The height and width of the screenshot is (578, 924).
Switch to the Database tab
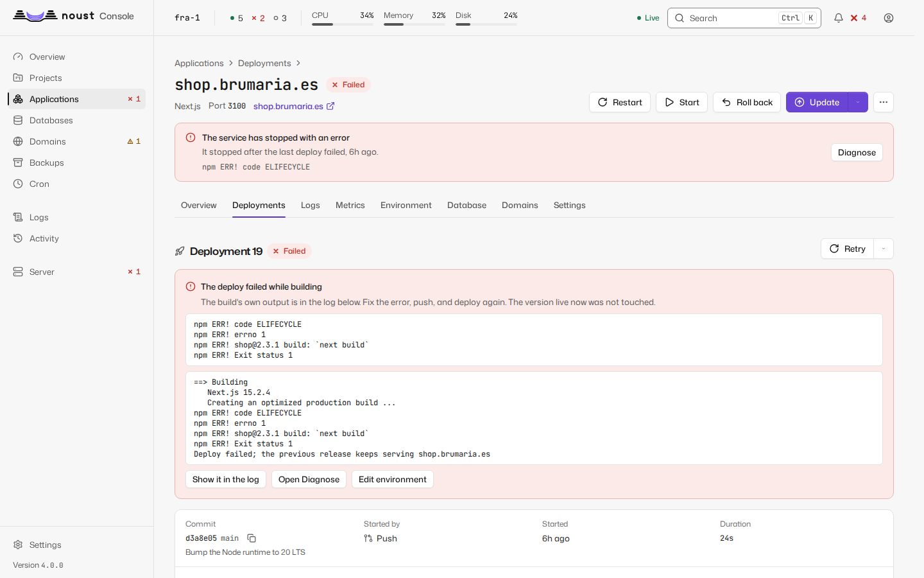[x=466, y=206]
